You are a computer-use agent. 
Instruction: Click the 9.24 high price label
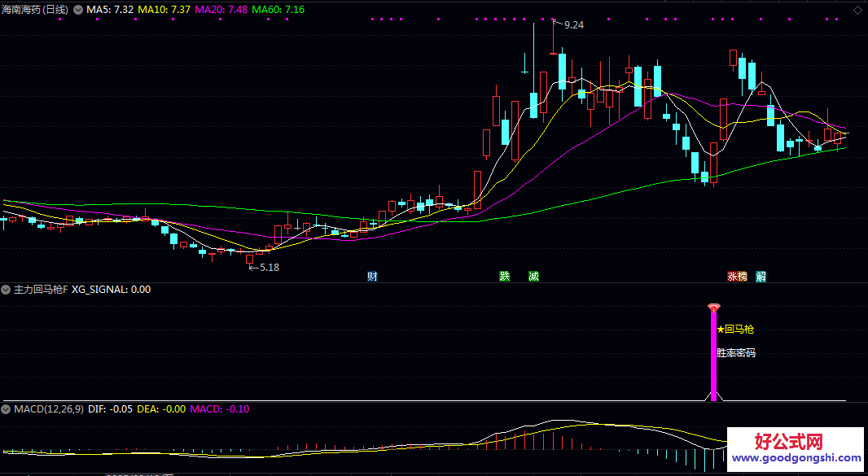(x=573, y=25)
